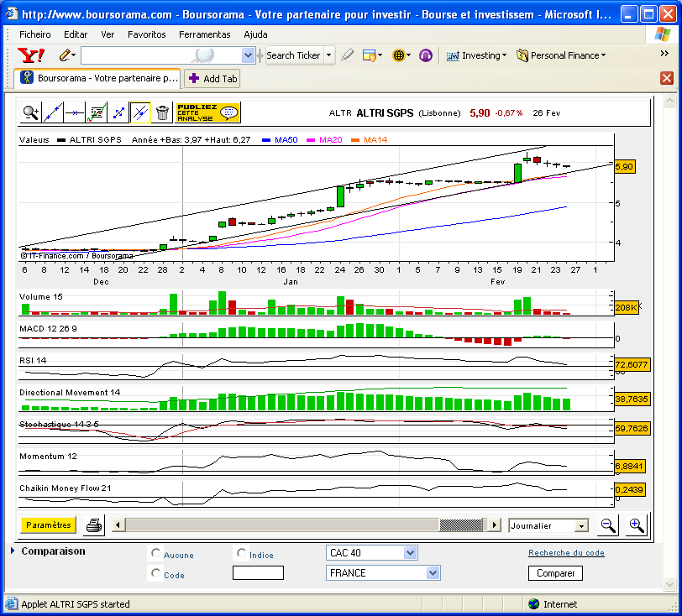Click the chart scrollbar left arrow
Viewport: 682px width, 616px height.
[118, 525]
